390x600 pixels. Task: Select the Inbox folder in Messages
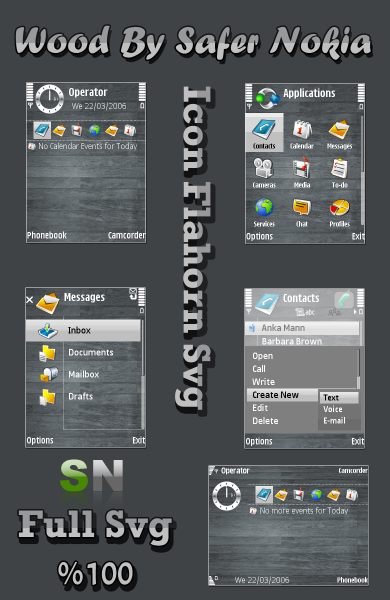tap(83, 330)
